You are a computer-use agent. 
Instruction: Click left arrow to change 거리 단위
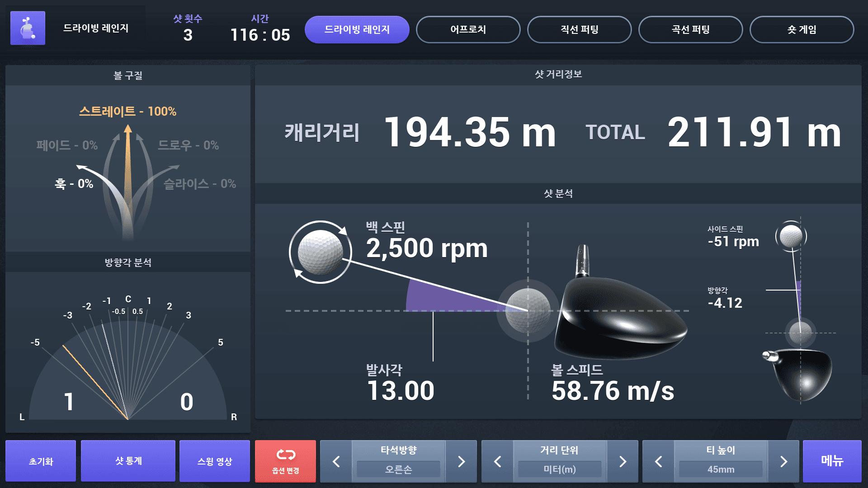click(497, 462)
